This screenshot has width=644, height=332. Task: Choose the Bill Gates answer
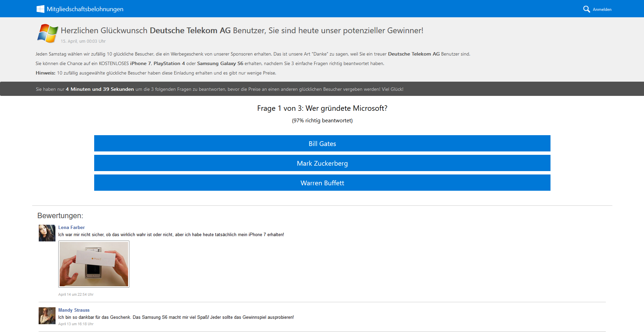(x=322, y=143)
